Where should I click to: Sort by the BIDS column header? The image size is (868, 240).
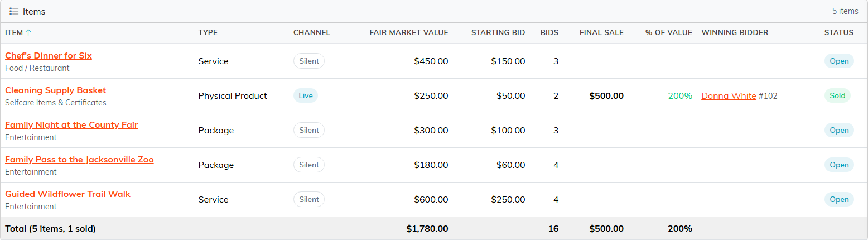(549, 32)
